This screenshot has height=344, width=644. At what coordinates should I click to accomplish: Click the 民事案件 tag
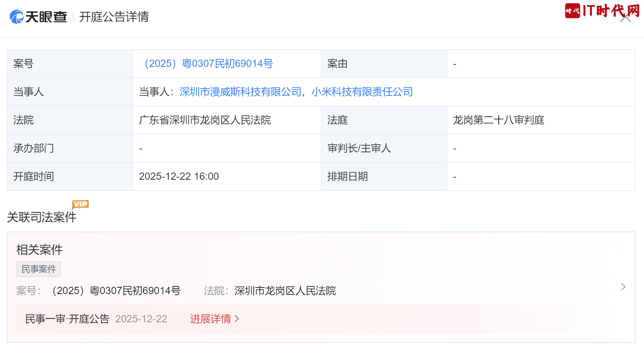point(39,269)
